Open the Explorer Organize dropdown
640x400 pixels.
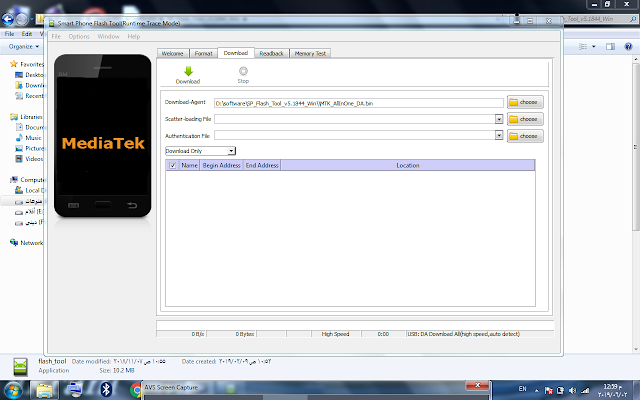click(x=24, y=47)
